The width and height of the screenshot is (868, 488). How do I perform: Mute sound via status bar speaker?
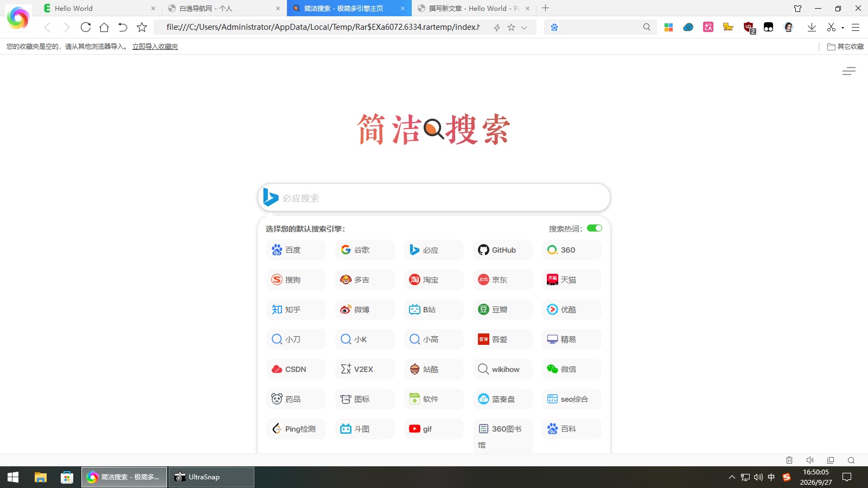click(x=810, y=460)
